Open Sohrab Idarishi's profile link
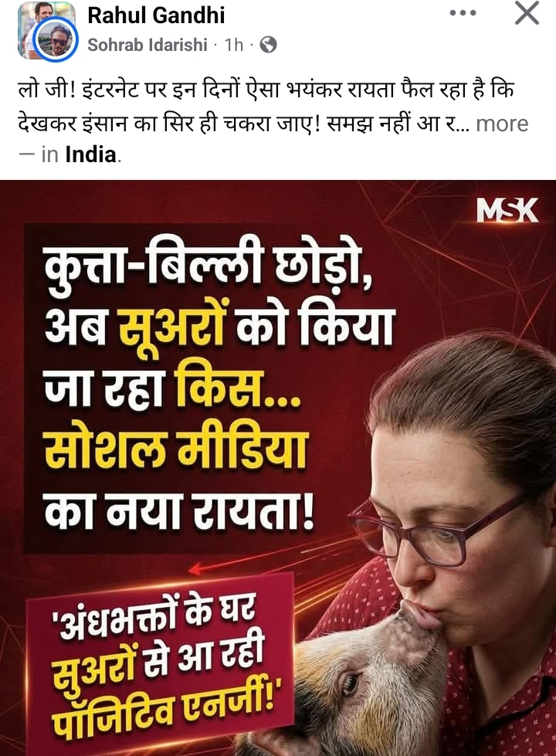Viewport: 556px width, 756px height. [147, 45]
